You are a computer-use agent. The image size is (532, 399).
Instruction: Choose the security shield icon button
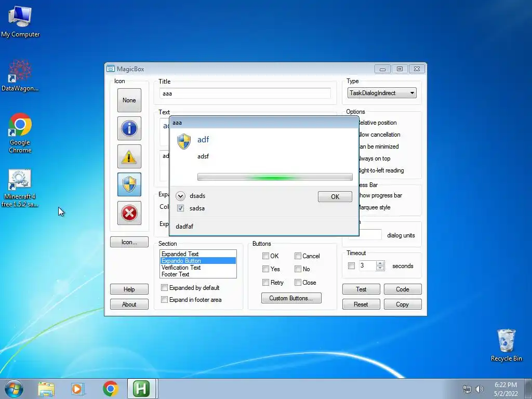tap(129, 184)
